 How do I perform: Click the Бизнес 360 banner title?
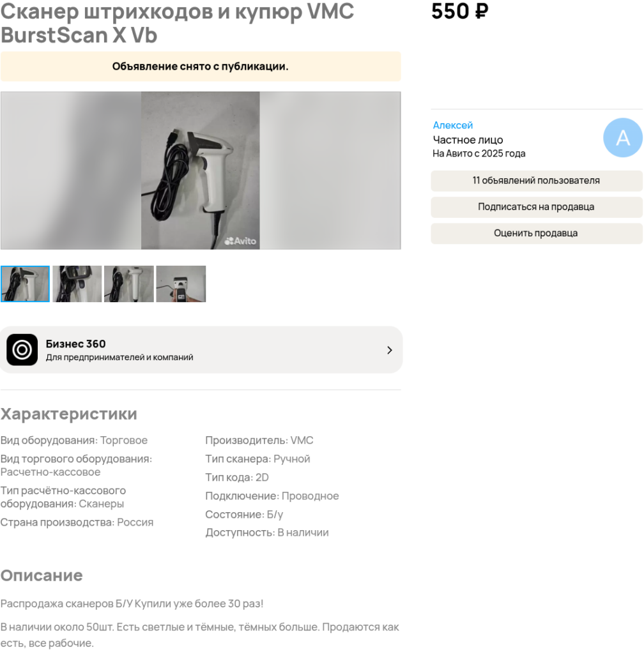[x=75, y=344]
